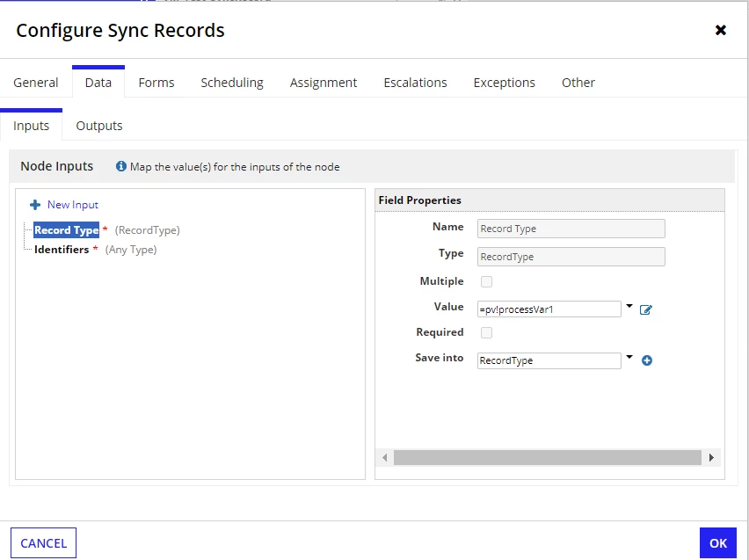Click the CANCEL button
749x560 pixels.
click(x=43, y=542)
